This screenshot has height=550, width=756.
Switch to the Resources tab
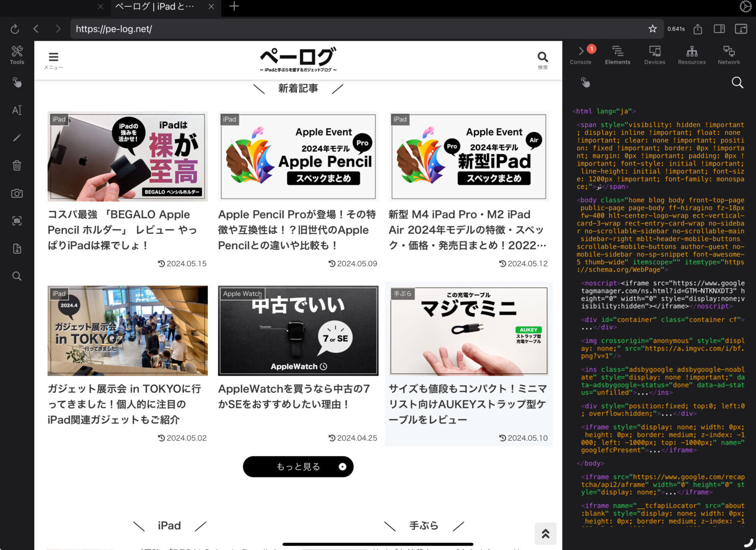click(692, 55)
